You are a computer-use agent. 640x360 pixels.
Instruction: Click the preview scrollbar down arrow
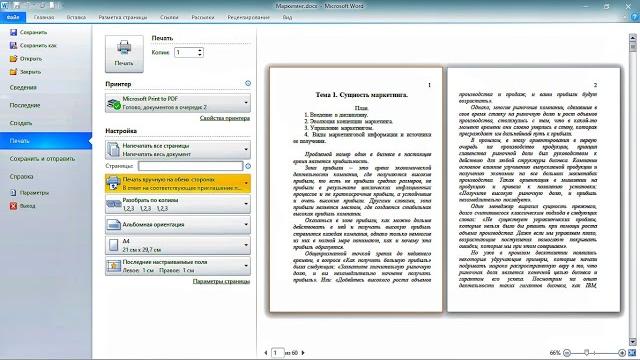[x=633, y=342]
